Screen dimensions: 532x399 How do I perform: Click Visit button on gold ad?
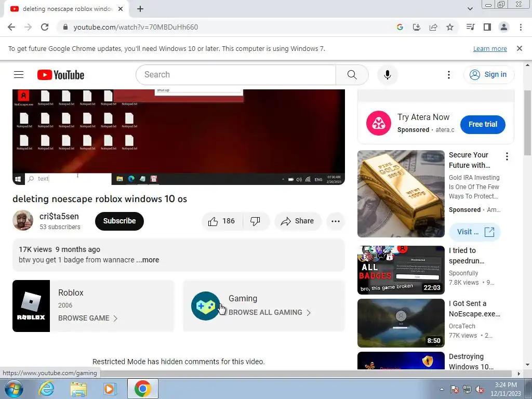pos(475,232)
